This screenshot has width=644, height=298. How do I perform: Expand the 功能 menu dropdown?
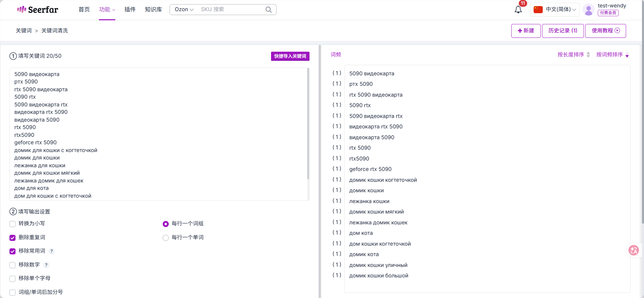coord(107,9)
